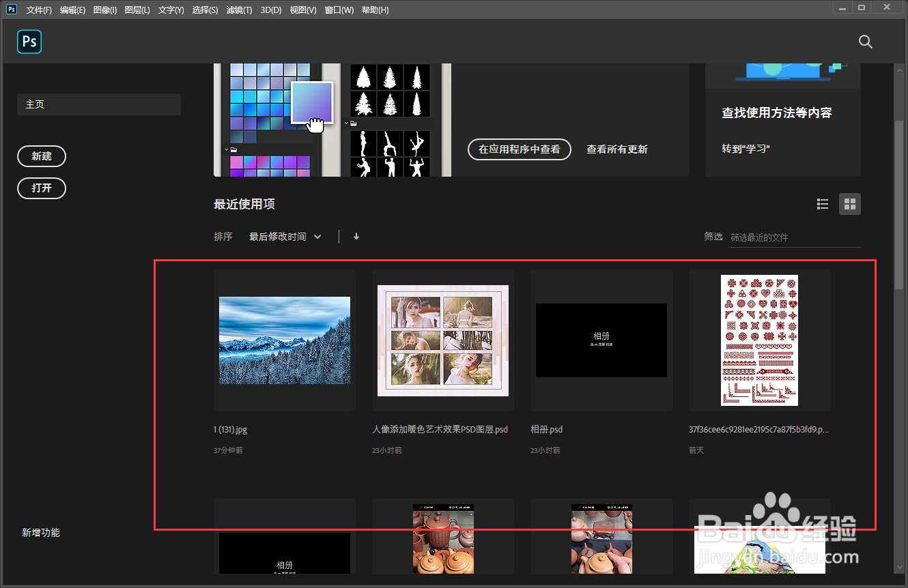Open the snowy mountain 1 (131).jpg thumbnail
The image size is (908, 588).
pos(285,340)
